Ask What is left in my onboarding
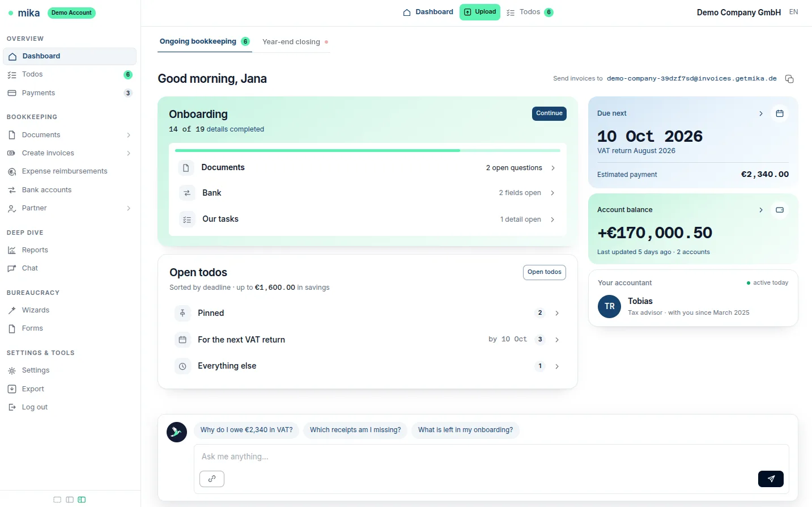812x507 pixels. [x=465, y=430]
